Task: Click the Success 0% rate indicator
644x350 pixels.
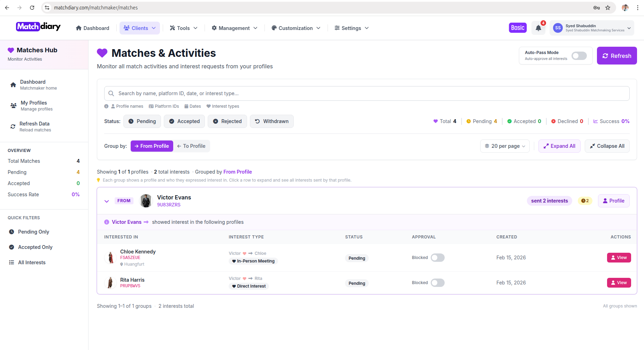Action: 611,121
